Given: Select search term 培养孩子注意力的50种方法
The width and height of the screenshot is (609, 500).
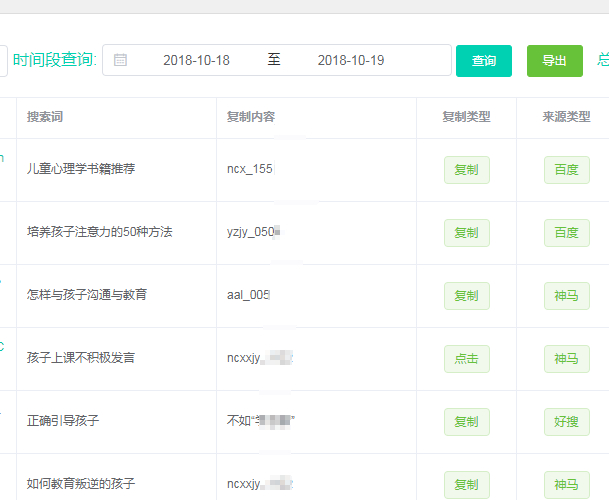Looking at the screenshot, I should (x=99, y=232).
